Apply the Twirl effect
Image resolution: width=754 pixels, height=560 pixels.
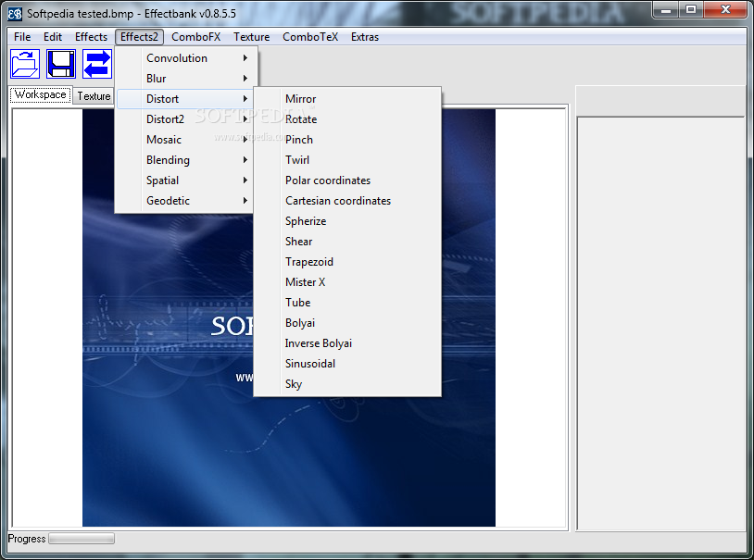[347, 160]
